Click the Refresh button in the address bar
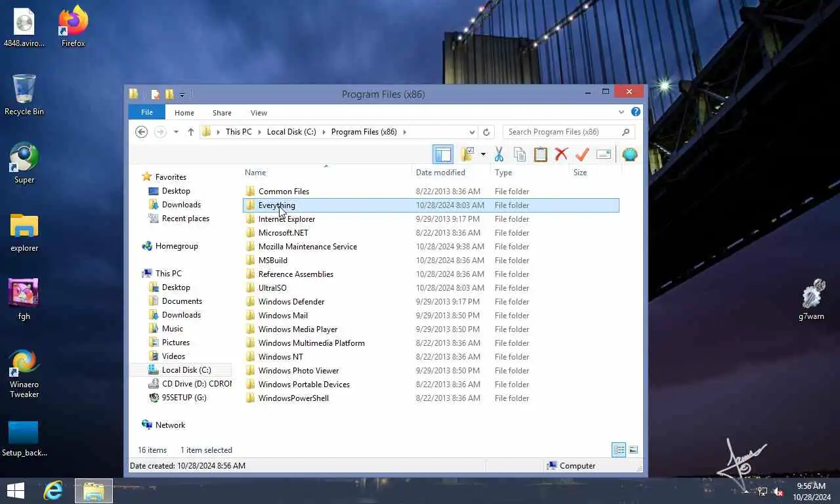 pyautogui.click(x=486, y=132)
